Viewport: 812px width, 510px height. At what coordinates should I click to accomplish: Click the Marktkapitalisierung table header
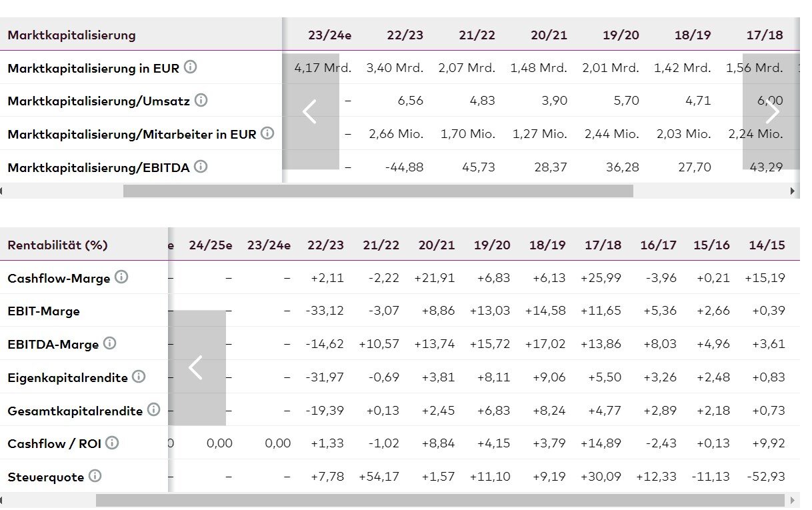tap(71, 35)
